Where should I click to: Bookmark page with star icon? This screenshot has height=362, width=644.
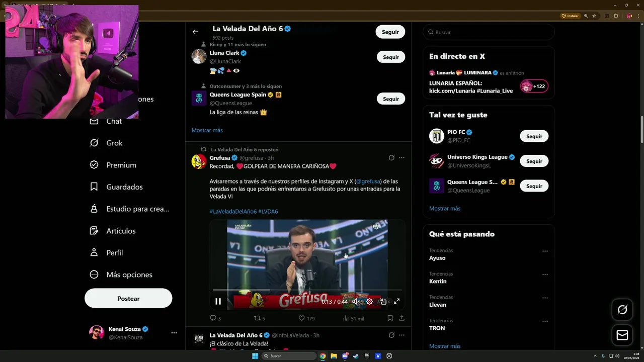pos(594,16)
